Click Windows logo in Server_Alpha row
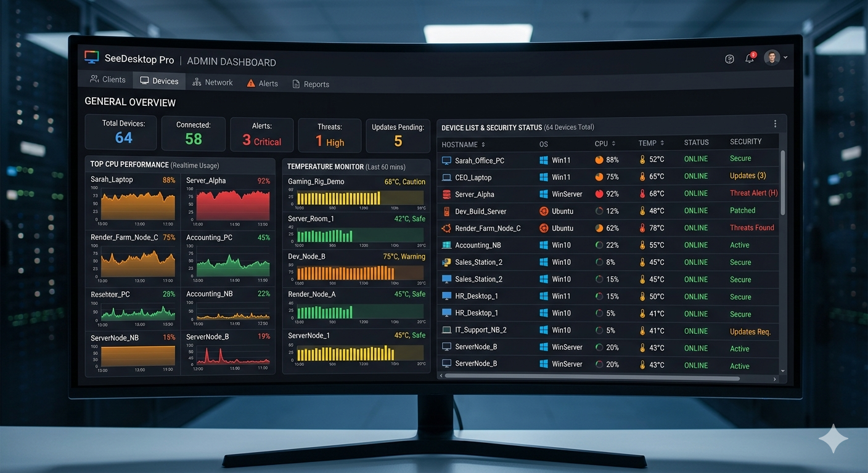868x473 pixels. (544, 194)
